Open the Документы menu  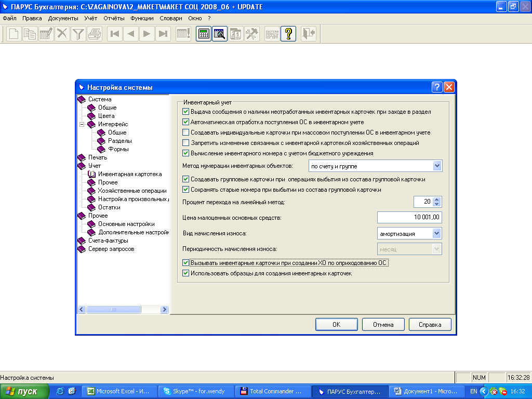(63, 18)
